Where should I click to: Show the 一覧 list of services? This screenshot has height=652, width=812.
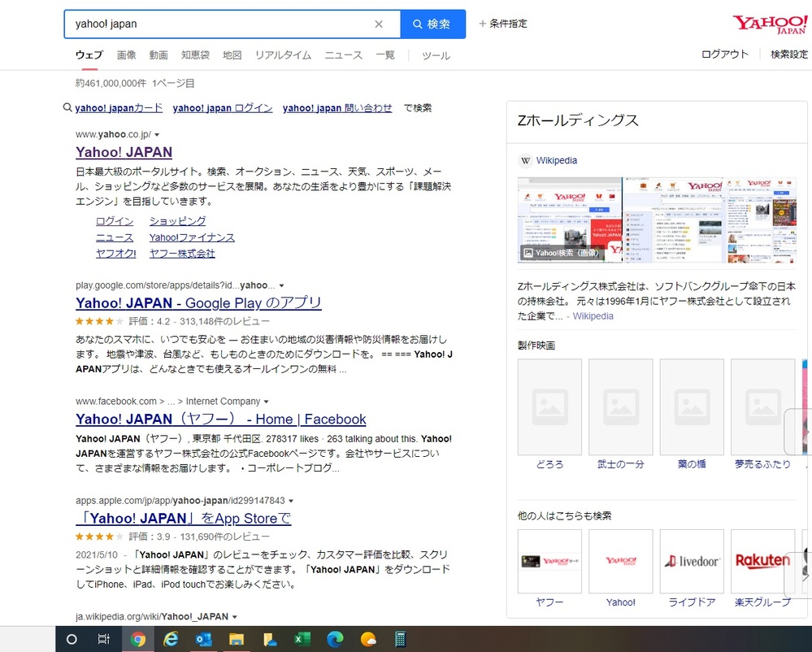click(x=385, y=55)
